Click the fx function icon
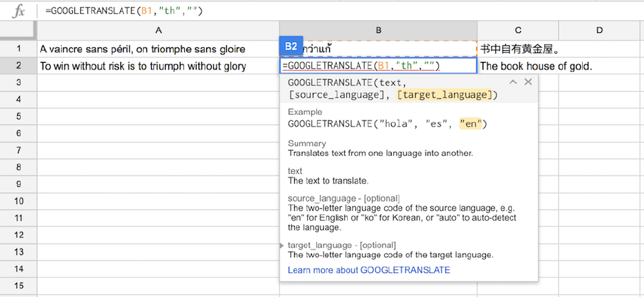The image size is (644, 297). point(19,11)
